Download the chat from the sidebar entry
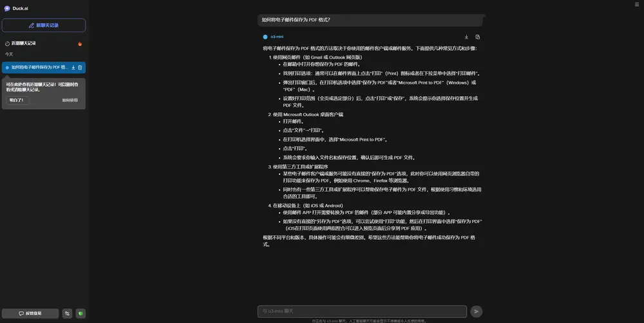This screenshot has height=323, width=644. point(73,67)
